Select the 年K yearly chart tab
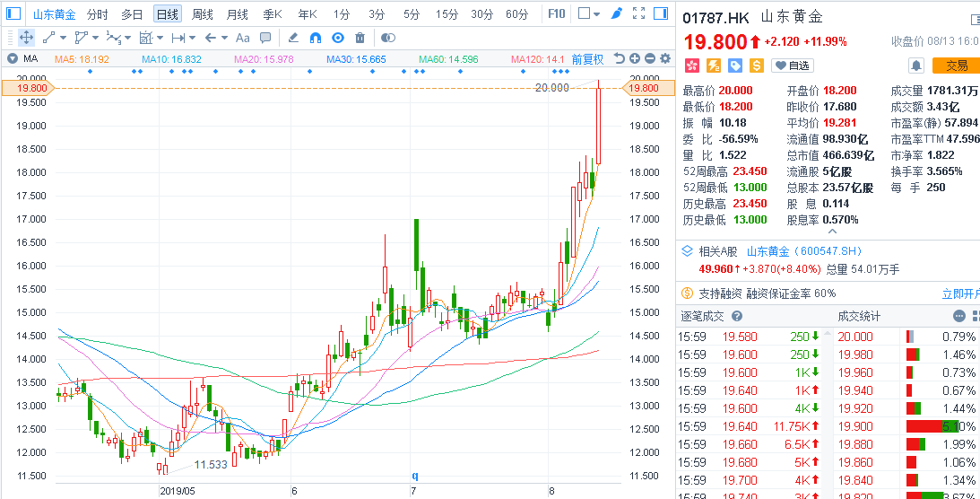Image resolution: width=980 pixels, height=499 pixels. 308,13
